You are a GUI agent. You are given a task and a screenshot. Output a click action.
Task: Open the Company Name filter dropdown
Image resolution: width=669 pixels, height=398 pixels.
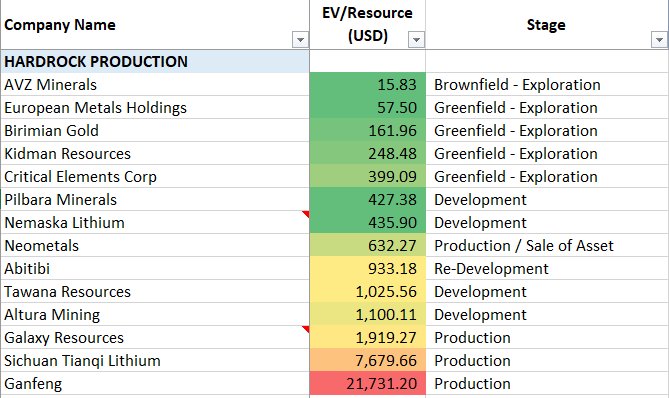(x=300, y=40)
